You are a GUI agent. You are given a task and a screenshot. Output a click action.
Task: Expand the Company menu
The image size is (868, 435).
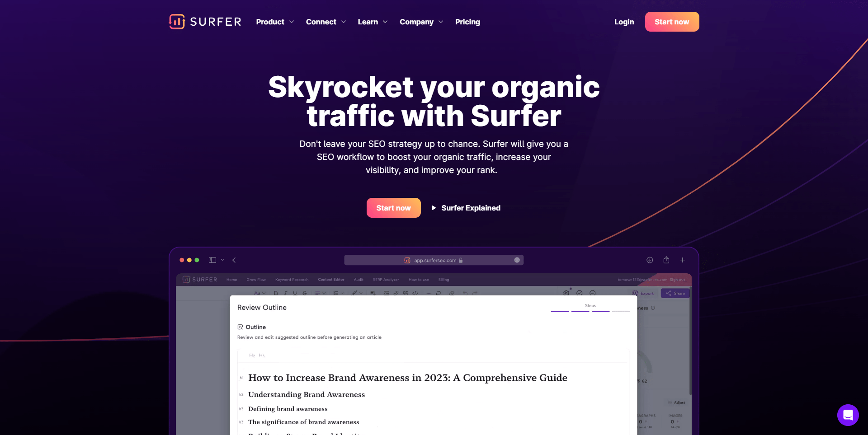[421, 22]
